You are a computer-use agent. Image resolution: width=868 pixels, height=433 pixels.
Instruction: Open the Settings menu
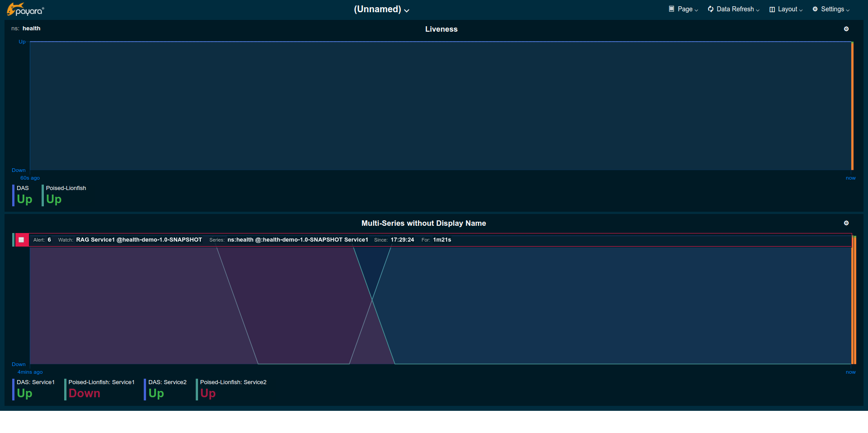tap(832, 9)
